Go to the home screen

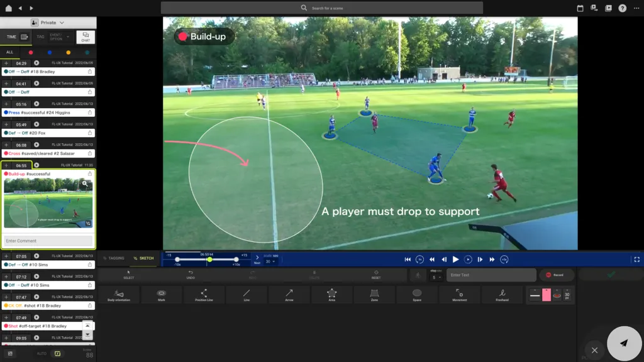click(x=8, y=8)
